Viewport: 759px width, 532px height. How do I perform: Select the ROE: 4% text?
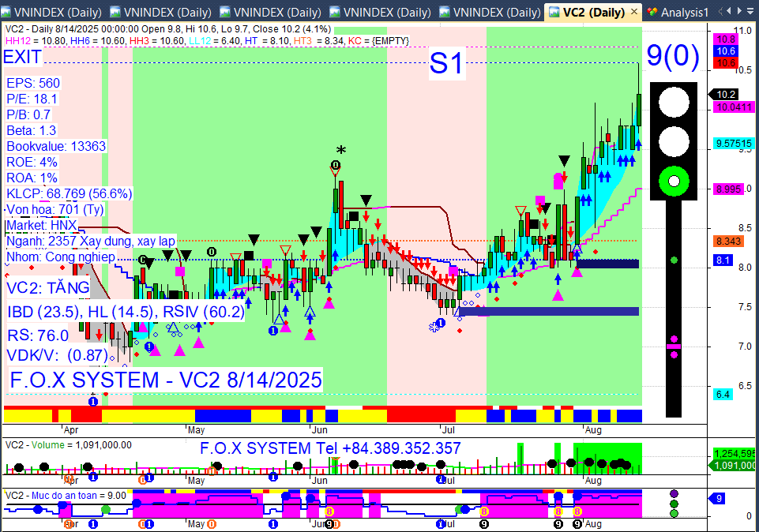pyautogui.click(x=32, y=162)
